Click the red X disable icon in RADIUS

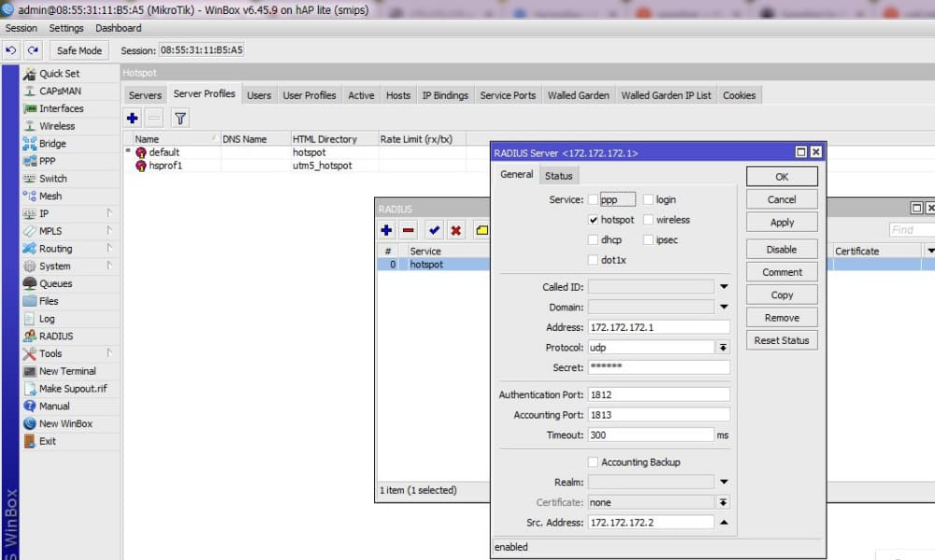[x=456, y=230]
